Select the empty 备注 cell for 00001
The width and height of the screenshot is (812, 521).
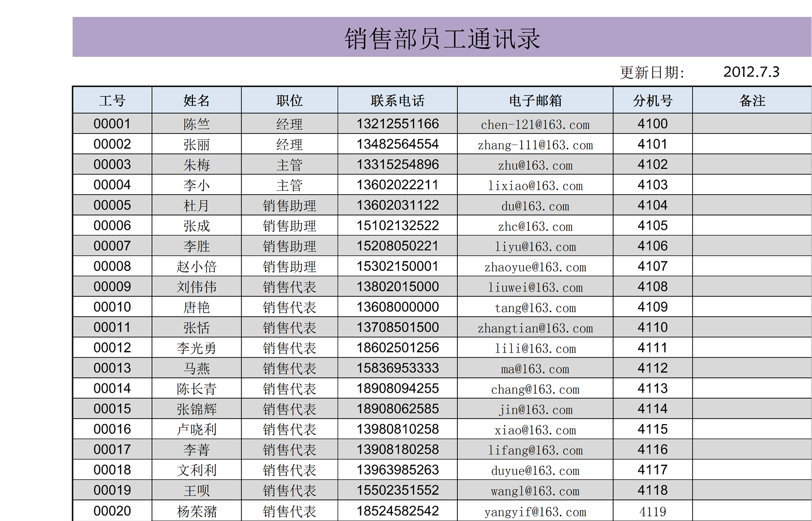pyautogui.click(x=752, y=124)
